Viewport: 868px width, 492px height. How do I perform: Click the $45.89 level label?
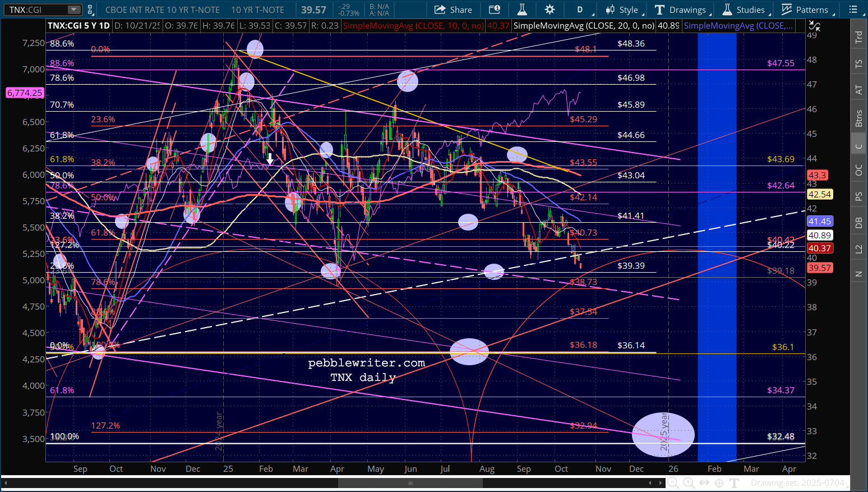(631, 104)
